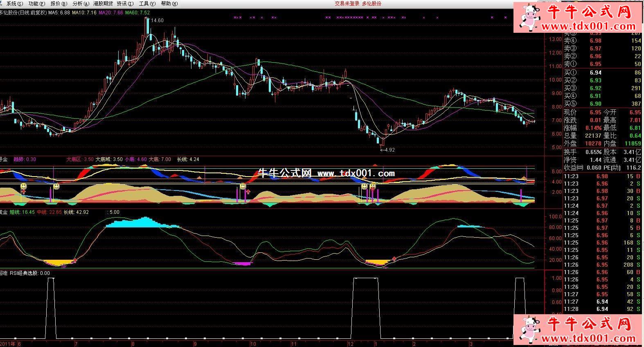Image resolution: width=644 pixels, height=347 pixels.
Task: Click the 大底区: 3.50 indicator value
Action: [80, 159]
